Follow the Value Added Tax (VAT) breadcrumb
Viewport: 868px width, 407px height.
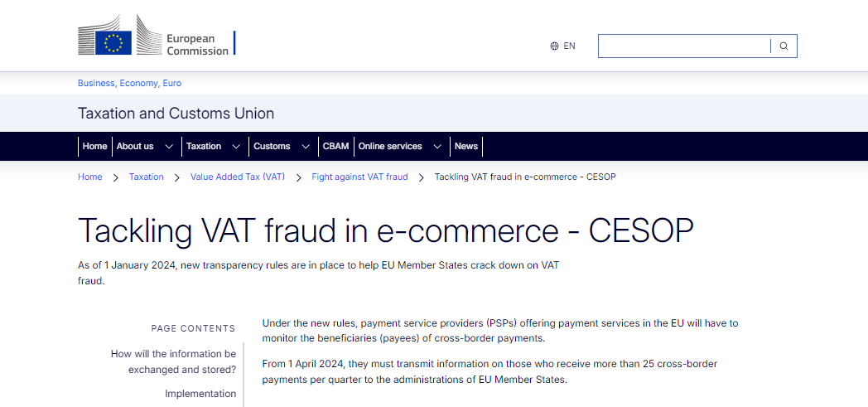click(x=238, y=177)
